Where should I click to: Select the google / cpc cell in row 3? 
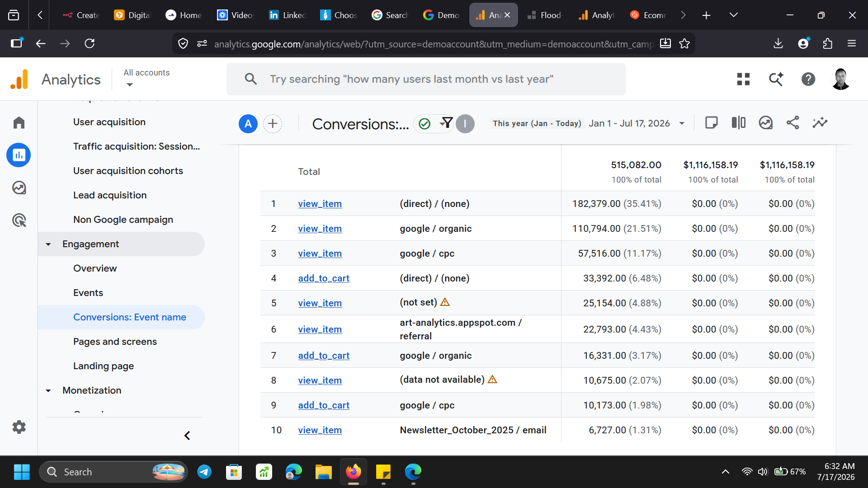click(427, 253)
